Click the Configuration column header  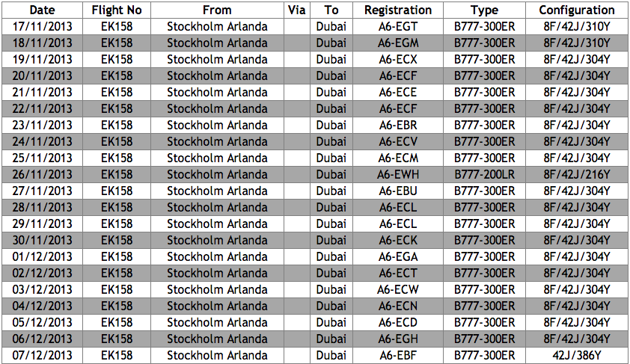point(577,10)
